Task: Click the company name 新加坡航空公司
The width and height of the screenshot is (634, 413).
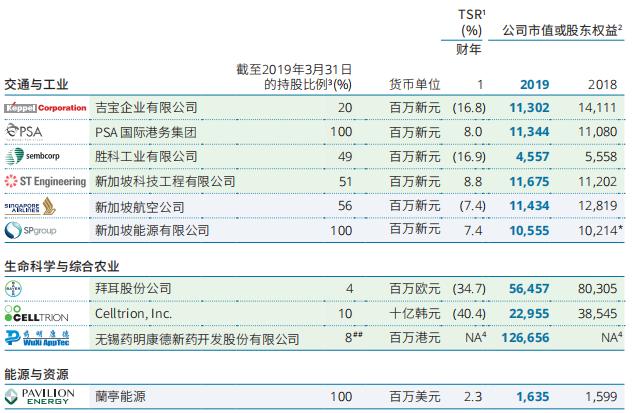Action: coord(139,207)
